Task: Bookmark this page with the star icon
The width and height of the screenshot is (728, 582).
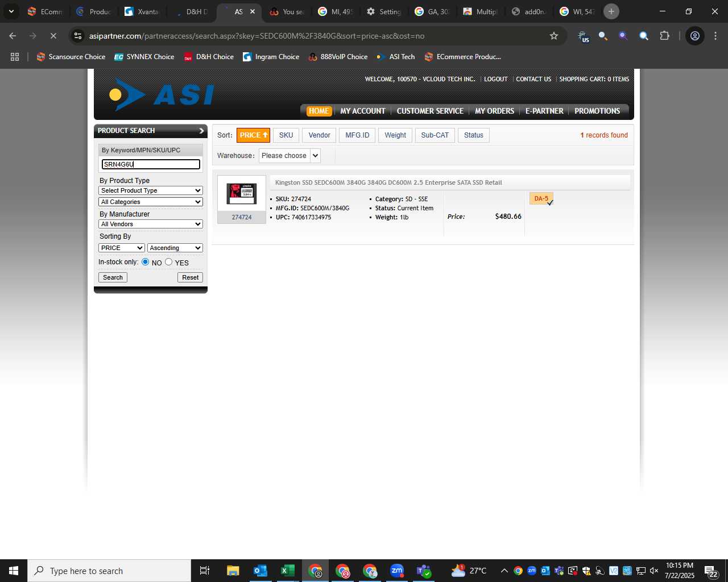Action: [554, 36]
